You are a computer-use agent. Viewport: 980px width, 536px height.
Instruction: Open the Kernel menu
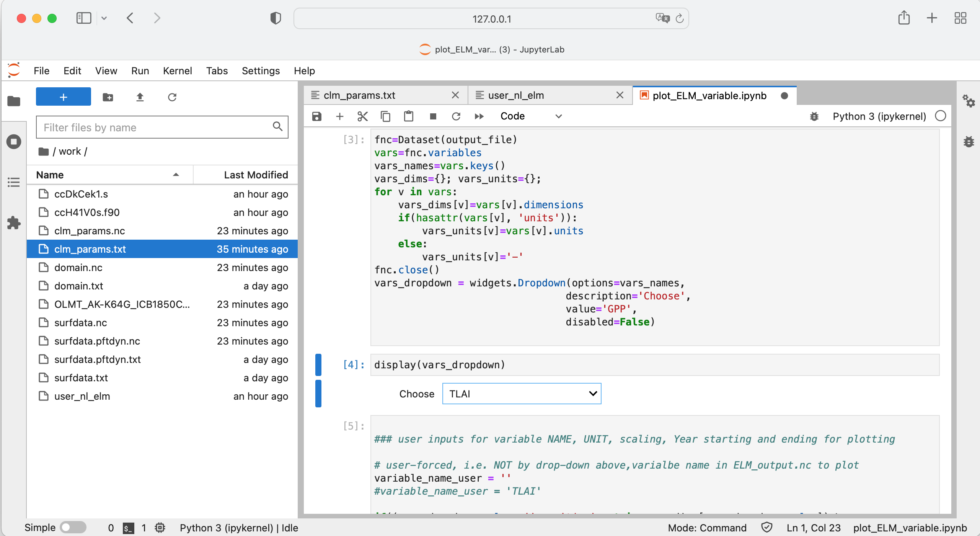[x=177, y=71]
